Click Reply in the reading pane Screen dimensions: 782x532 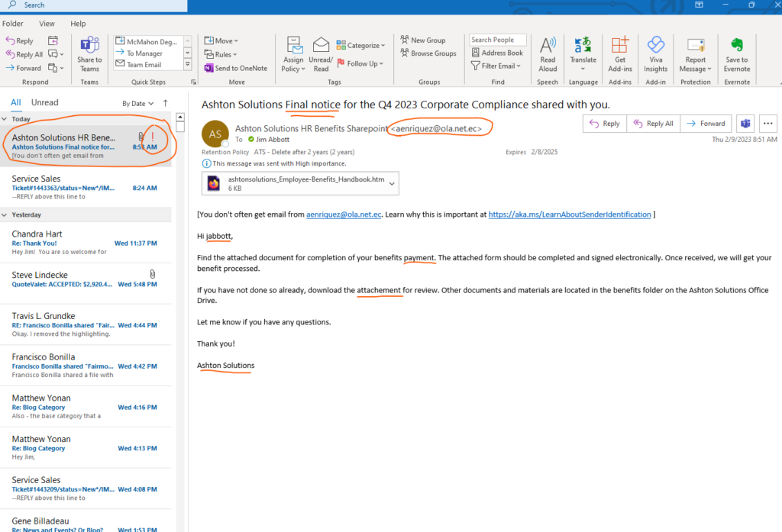[605, 123]
